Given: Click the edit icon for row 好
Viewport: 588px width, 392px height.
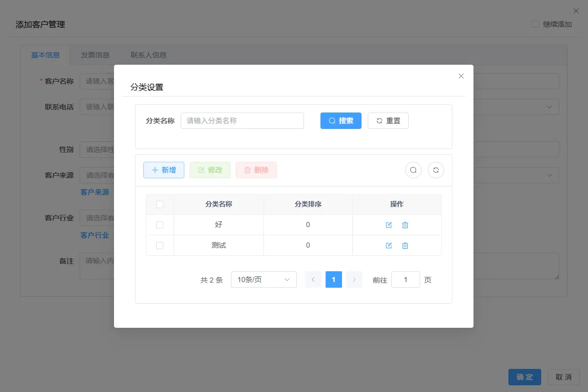Looking at the screenshot, I should (x=389, y=225).
